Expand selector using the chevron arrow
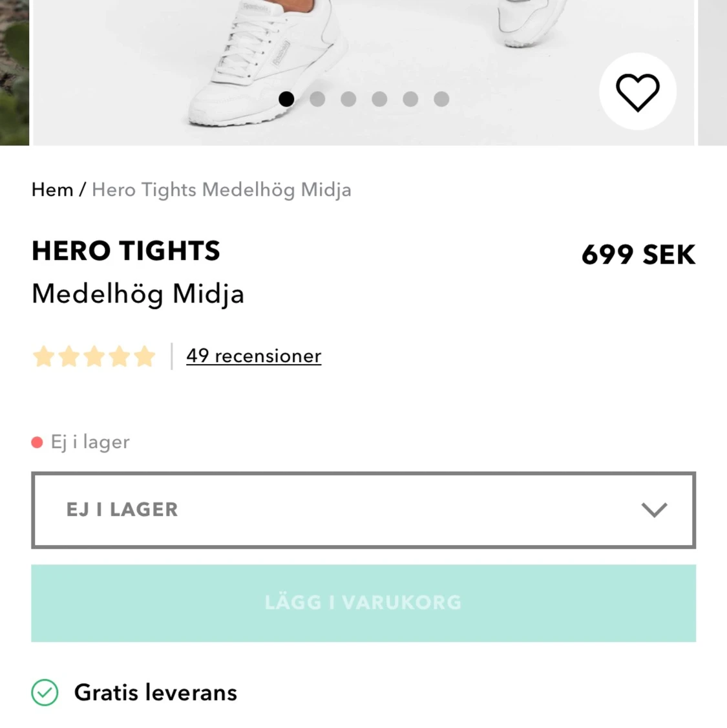Image resolution: width=727 pixels, height=728 pixels. tap(654, 510)
